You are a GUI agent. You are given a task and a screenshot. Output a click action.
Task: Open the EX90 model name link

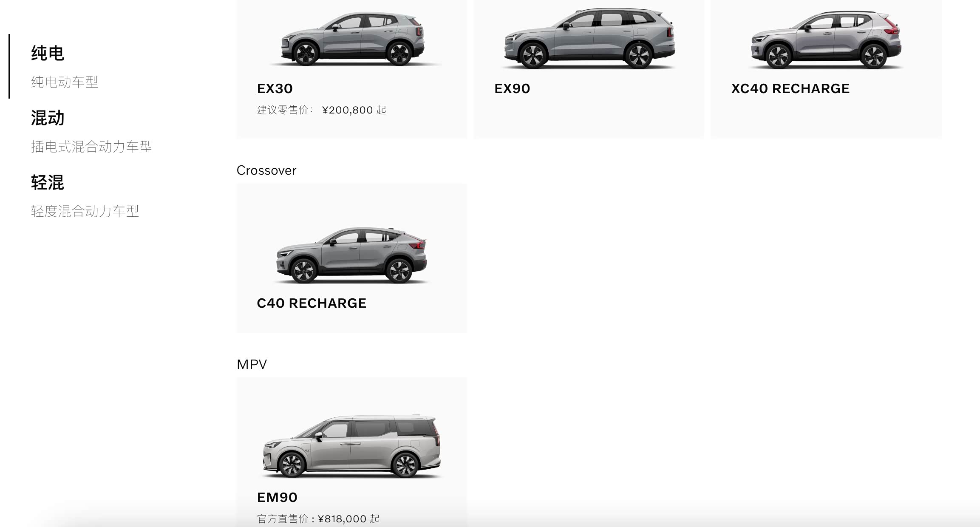[x=512, y=88]
